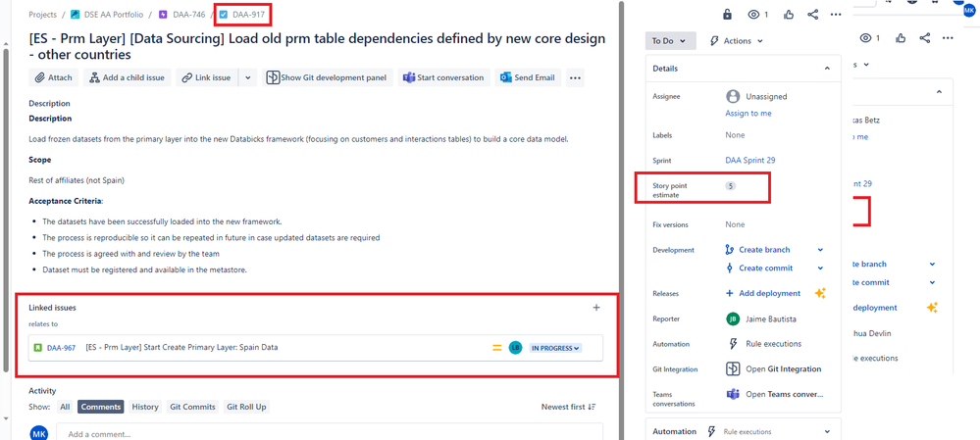The image size is (980, 440).
Task: Click the sparkle icon beside Add deployment
Action: click(821, 293)
